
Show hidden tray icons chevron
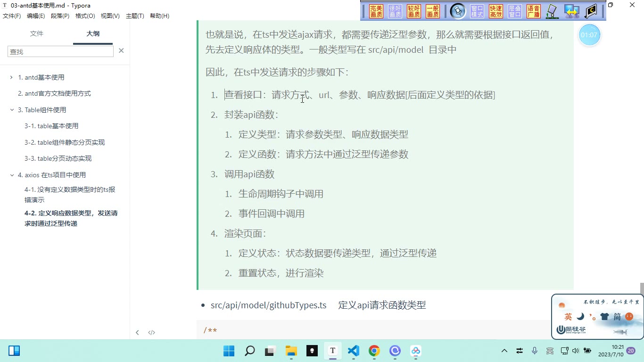pos(504,351)
